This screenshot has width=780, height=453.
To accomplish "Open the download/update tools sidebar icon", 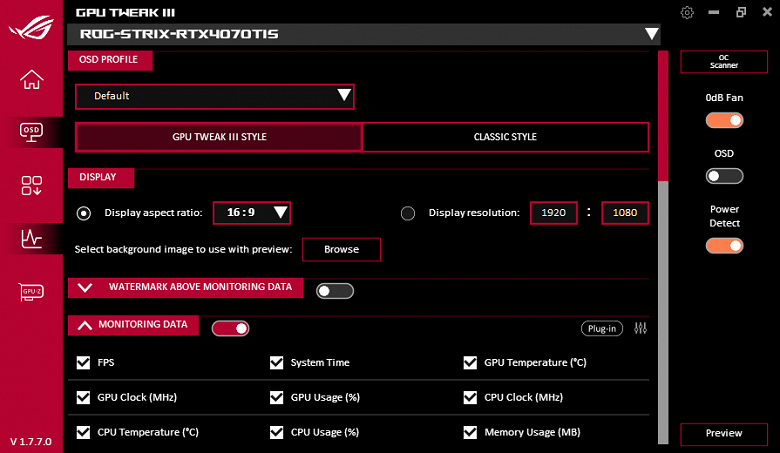I will (32, 185).
